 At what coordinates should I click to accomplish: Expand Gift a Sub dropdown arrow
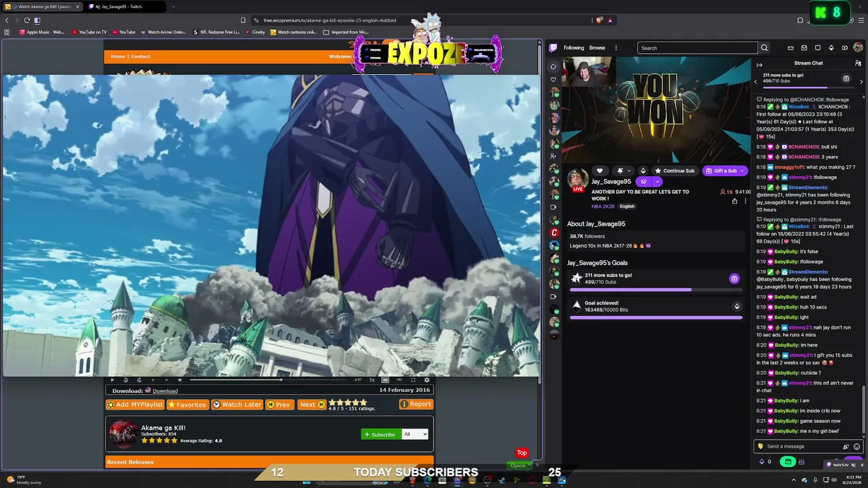point(742,171)
